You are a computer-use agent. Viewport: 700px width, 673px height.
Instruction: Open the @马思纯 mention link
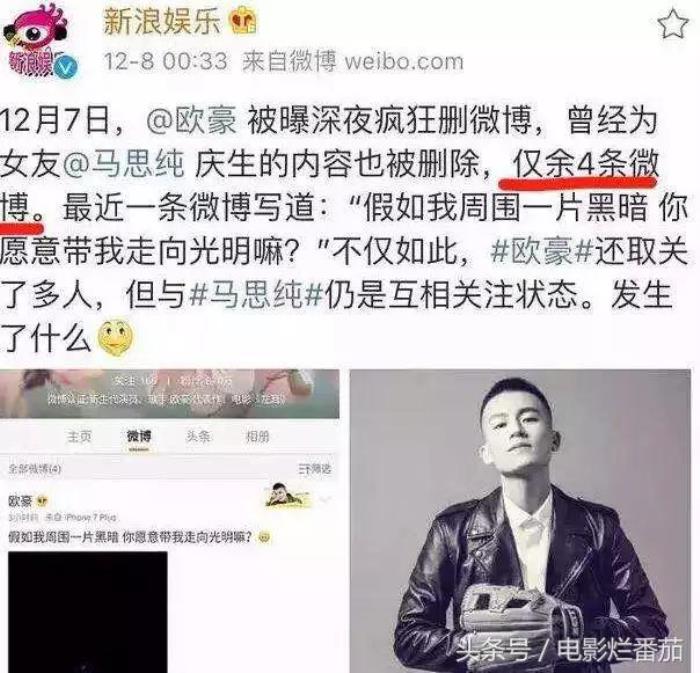point(124,164)
